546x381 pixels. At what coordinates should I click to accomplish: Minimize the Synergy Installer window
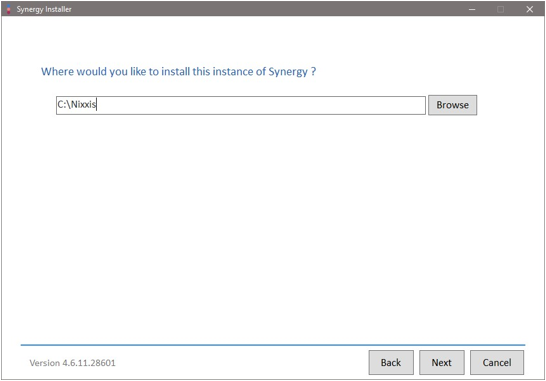point(472,9)
